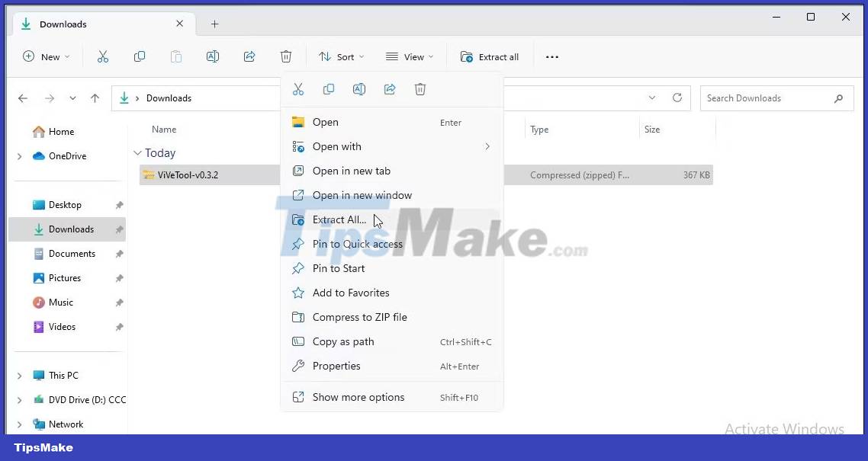Screen dimensions: 868x461
Task: Open the Sort dropdown
Action: (x=341, y=56)
